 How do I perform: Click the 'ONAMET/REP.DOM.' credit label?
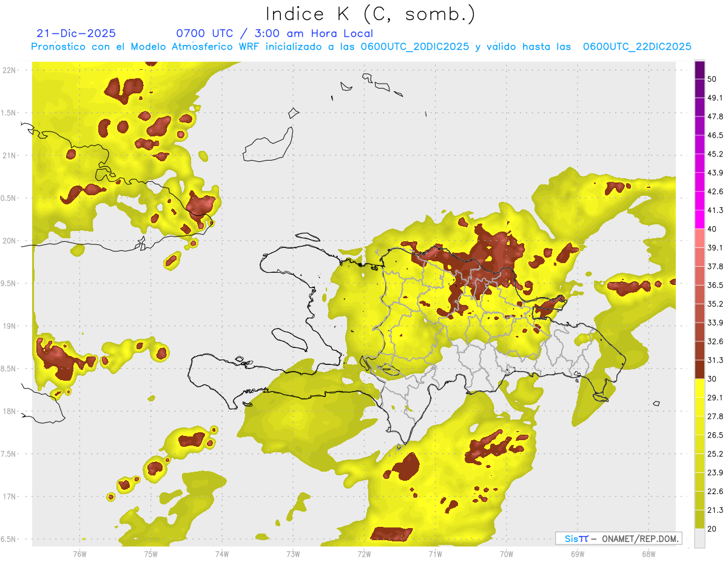pos(639,538)
